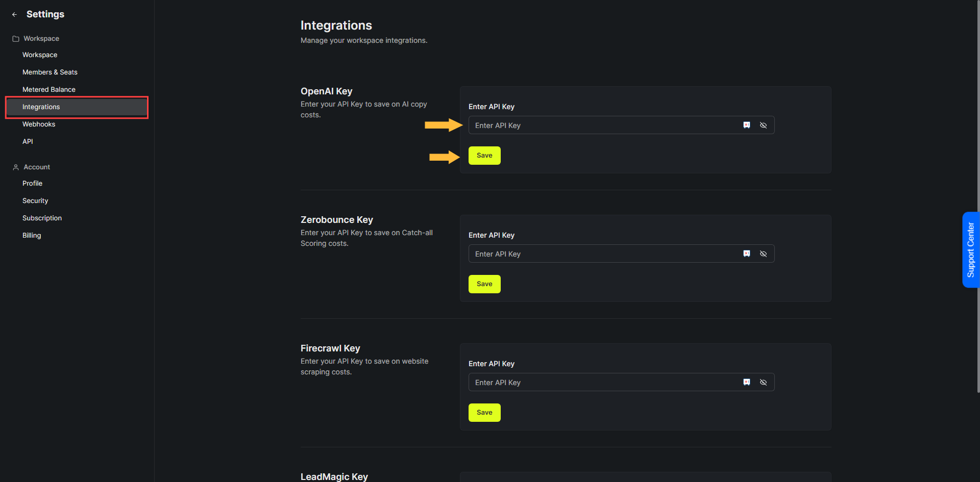The height and width of the screenshot is (482, 980).
Task: Click password manager icon in Firecrawl key field
Action: (x=747, y=383)
